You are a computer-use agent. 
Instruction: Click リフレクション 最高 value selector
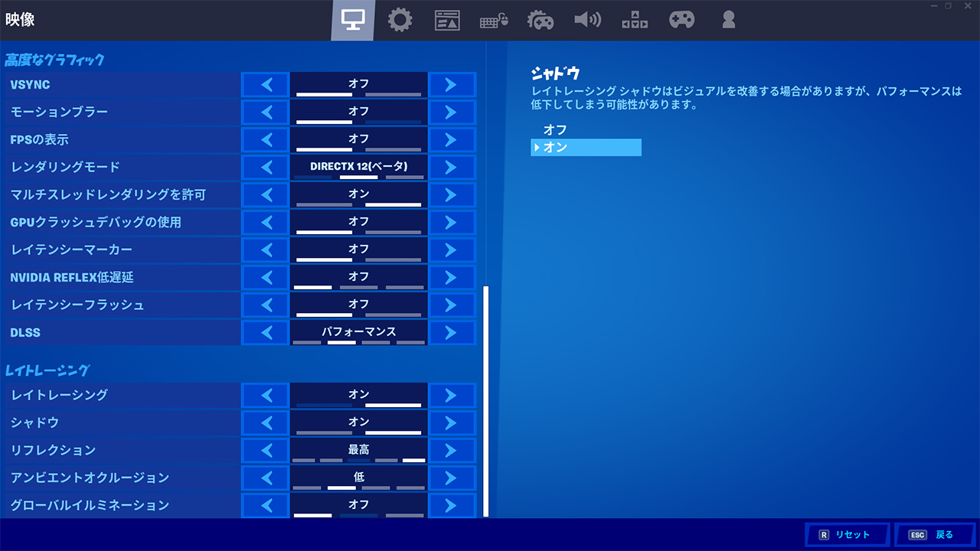tap(358, 450)
